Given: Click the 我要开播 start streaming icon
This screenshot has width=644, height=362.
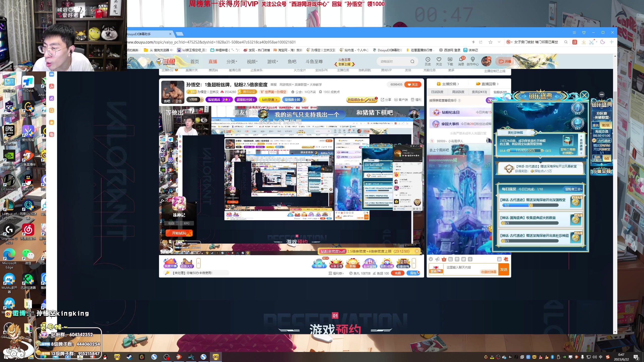Looking at the screenshot, I should pyautogui.click(x=171, y=263).
